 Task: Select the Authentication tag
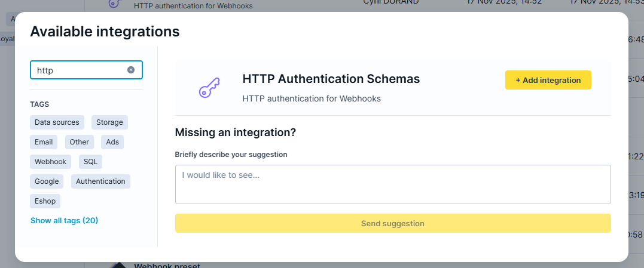tap(100, 181)
